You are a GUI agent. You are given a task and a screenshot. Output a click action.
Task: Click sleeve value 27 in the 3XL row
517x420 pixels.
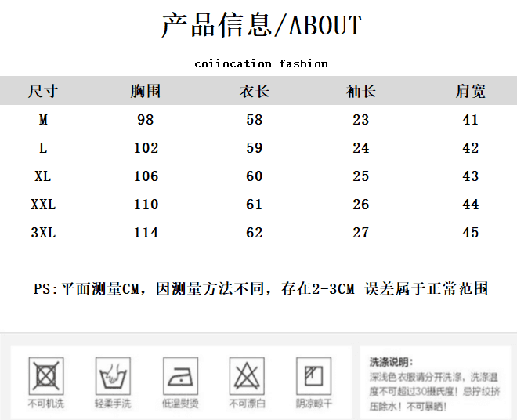coord(360,233)
